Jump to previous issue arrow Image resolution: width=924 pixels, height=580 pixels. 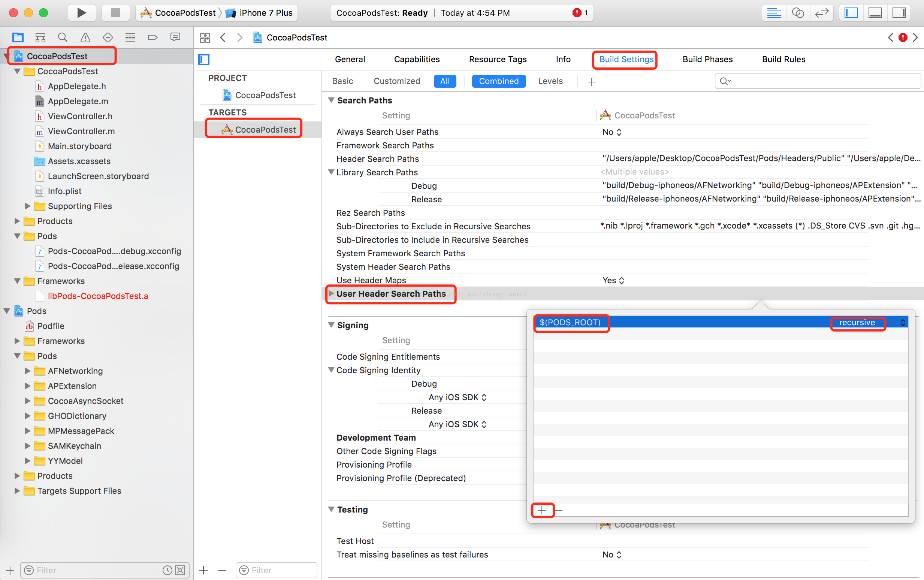point(891,37)
